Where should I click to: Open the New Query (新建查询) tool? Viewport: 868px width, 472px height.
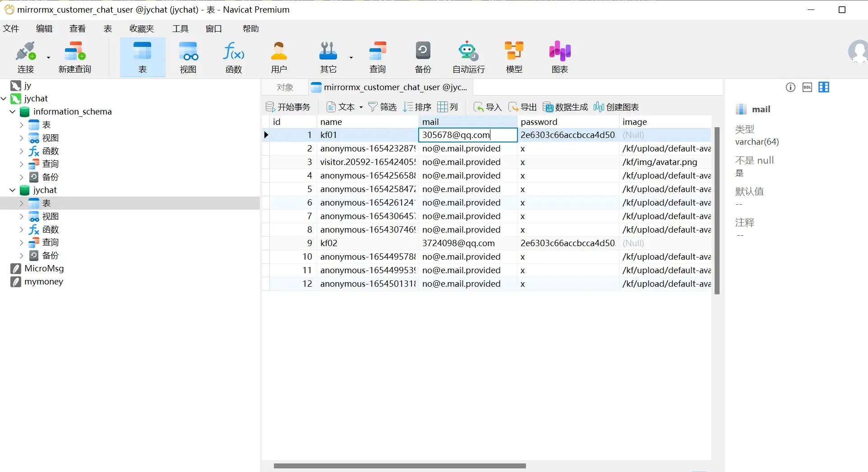coord(75,57)
